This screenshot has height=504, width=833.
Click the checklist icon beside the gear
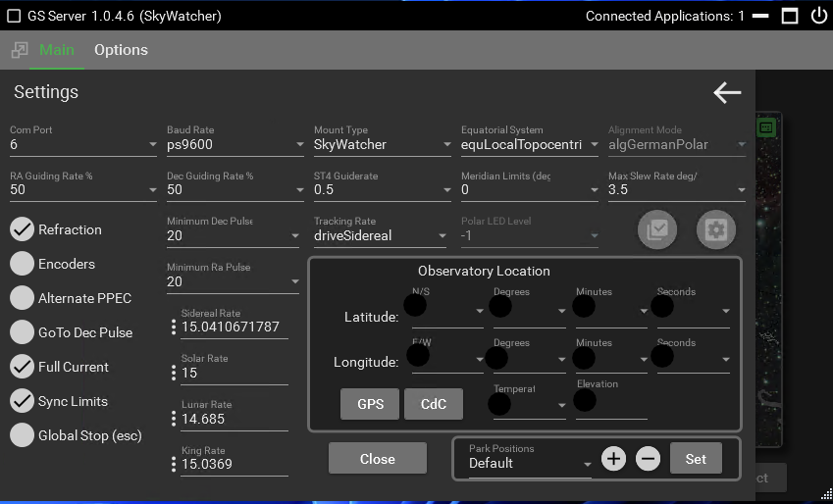coord(657,230)
